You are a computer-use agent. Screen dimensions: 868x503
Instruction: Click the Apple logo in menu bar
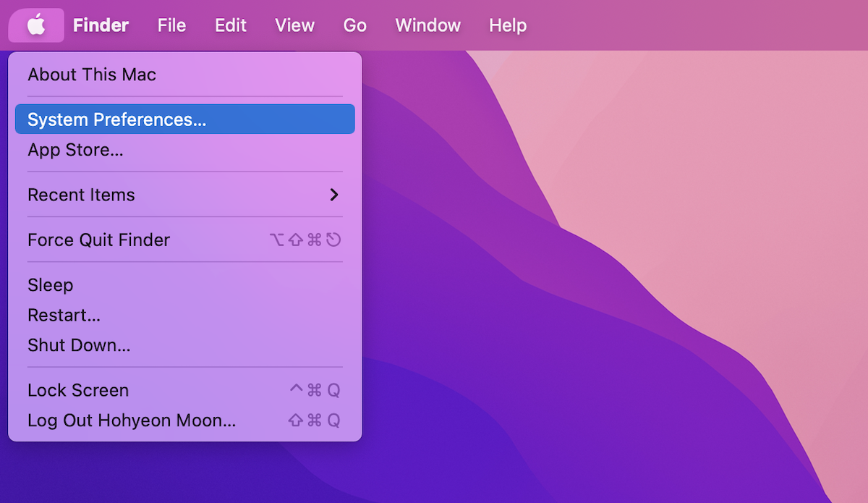[35, 25]
